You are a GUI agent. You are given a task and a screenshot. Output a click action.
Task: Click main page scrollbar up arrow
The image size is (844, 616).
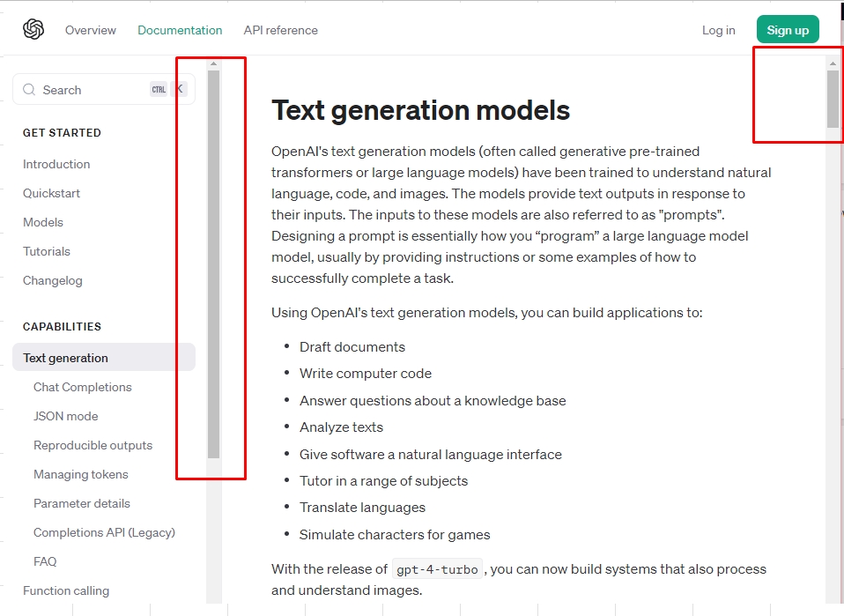pos(833,63)
